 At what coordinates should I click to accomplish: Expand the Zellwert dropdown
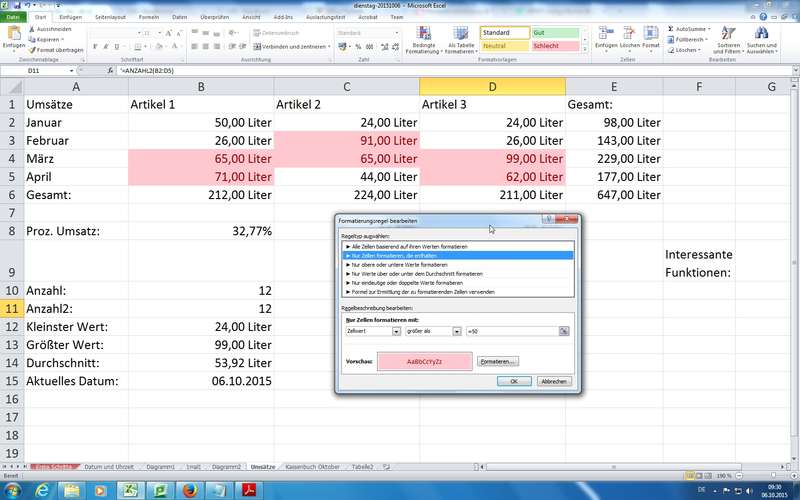click(x=394, y=331)
